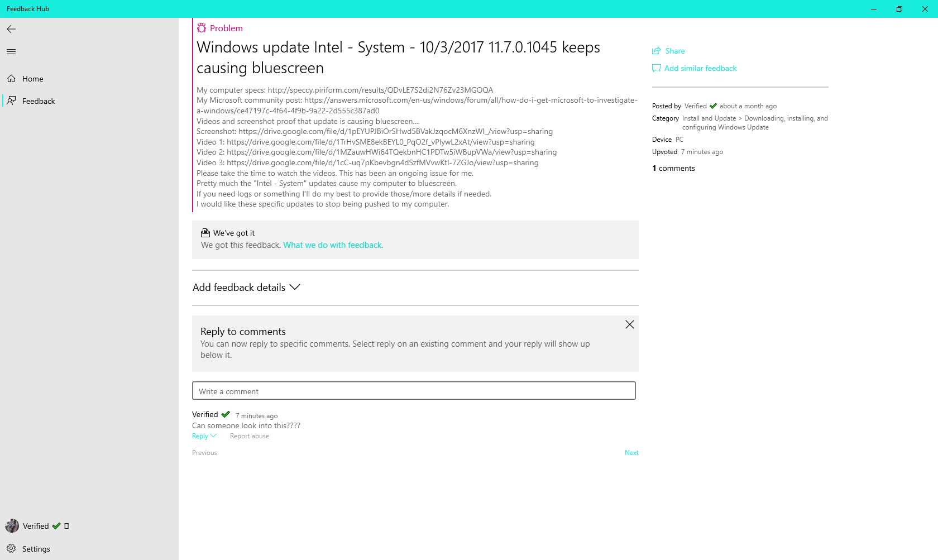Click the speccy.piriform.com specs URL line
This screenshot has height=560, width=938.
coord(345,90)
